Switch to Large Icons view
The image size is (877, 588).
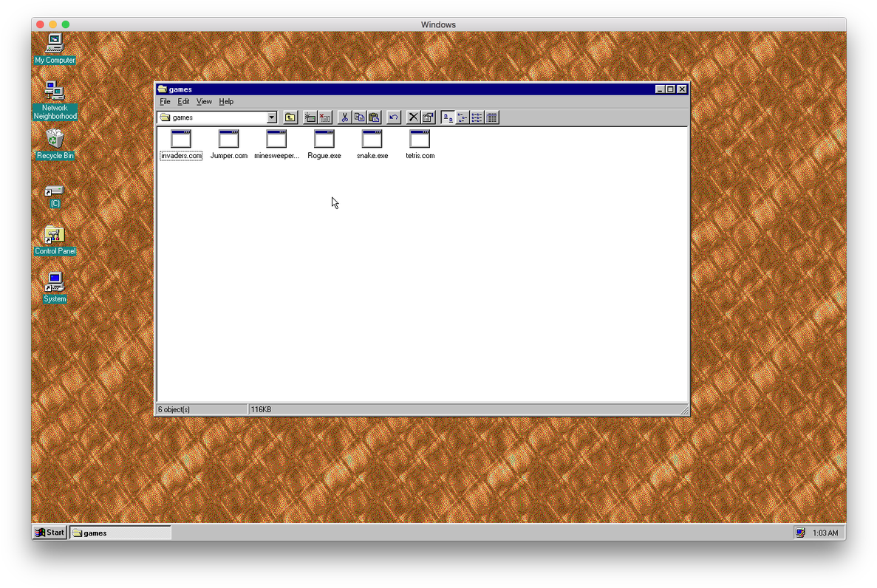click(448, 117)
